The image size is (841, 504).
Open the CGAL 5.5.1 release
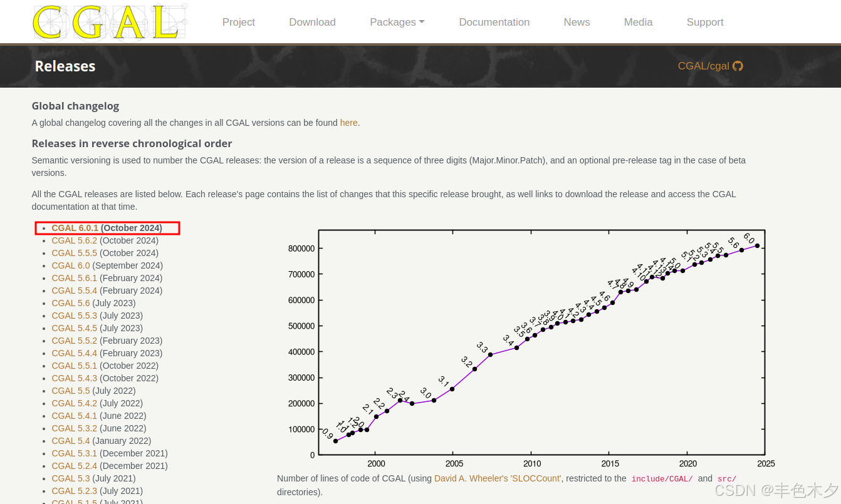(x=75, y=366)
